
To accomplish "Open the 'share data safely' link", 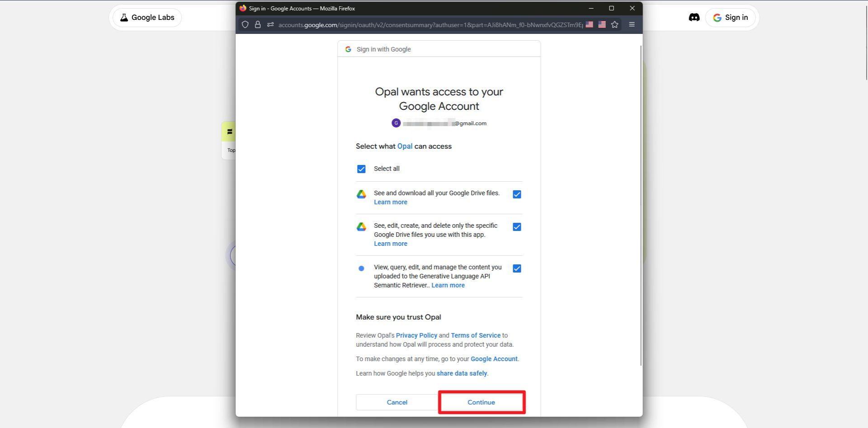I will (x=462, y=373).
